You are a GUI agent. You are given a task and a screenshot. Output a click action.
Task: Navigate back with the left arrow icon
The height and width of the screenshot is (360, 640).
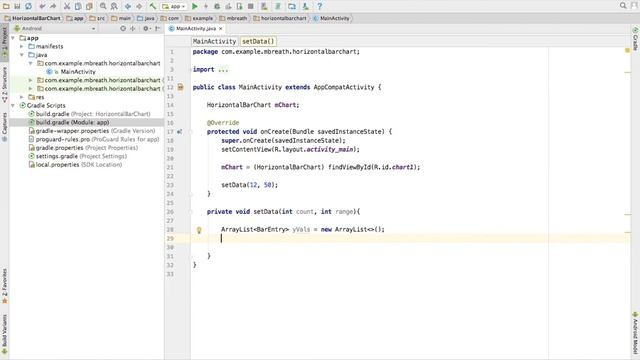pyautogui.click(x=128, y=6)
